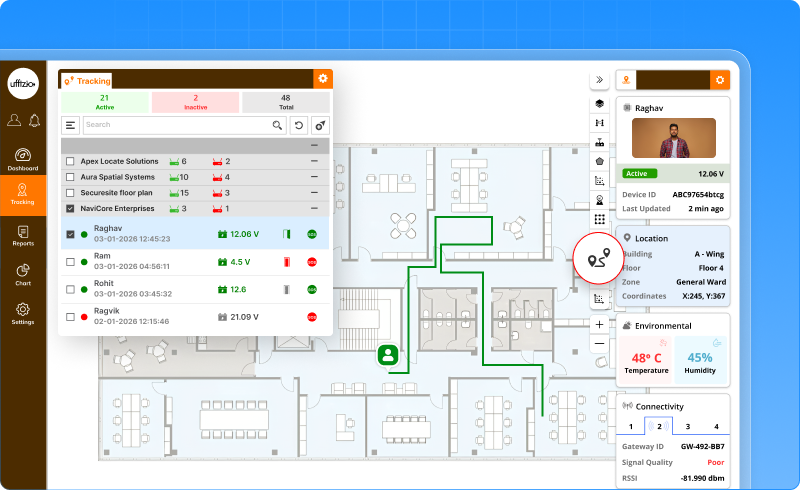Open Settings in the left sidebar
This screenshot has height=490, width=800.
(x=23, y=313)
